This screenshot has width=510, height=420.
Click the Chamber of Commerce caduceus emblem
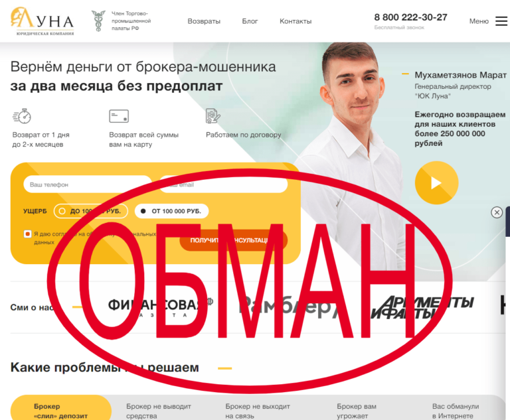click(98, 21)
